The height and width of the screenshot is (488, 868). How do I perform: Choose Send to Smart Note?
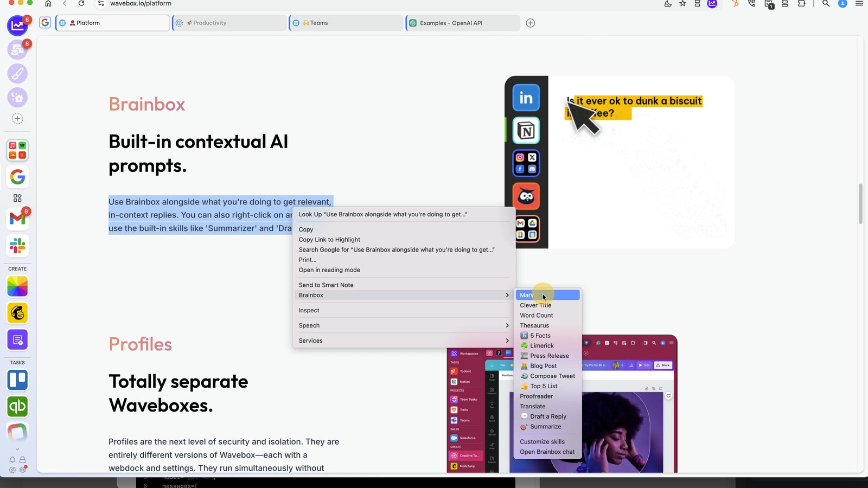tap(404, 285)
